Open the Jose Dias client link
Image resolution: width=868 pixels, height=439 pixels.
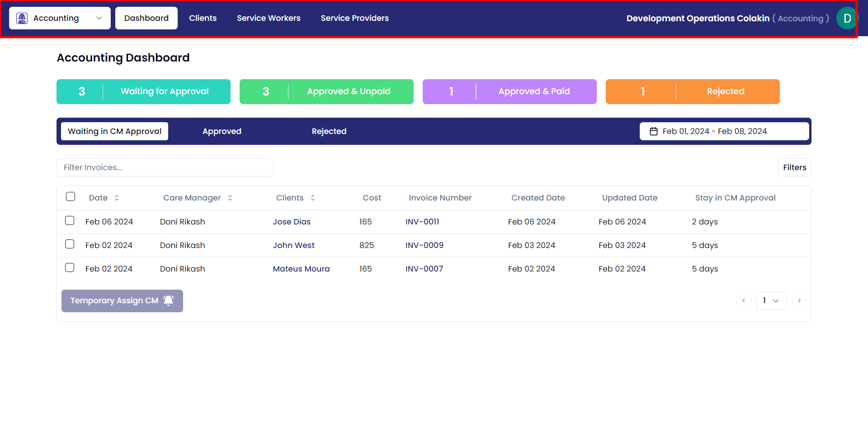pos(292,222)
